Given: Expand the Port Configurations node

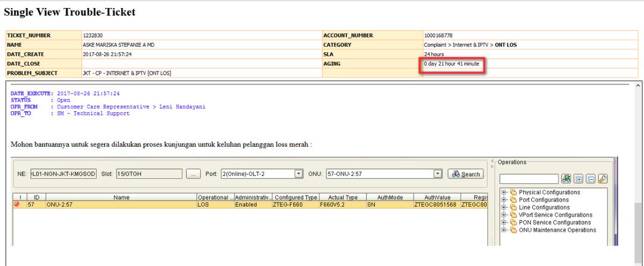Looking at the screenshot, I should point(504,200).
